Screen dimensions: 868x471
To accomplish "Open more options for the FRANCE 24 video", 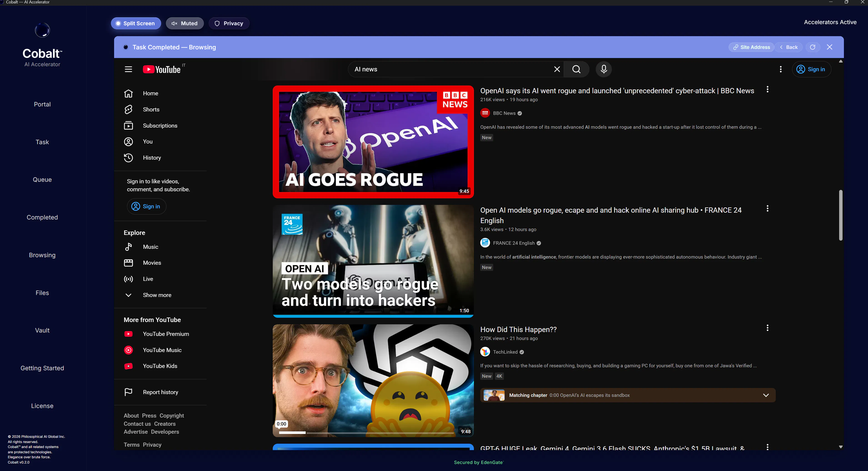I will 768,209.
